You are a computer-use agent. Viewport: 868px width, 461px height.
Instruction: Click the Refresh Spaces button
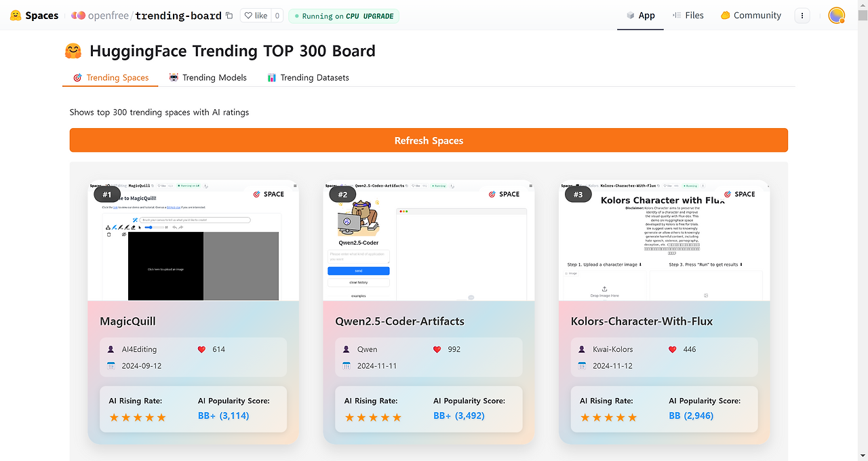point(429,140)
